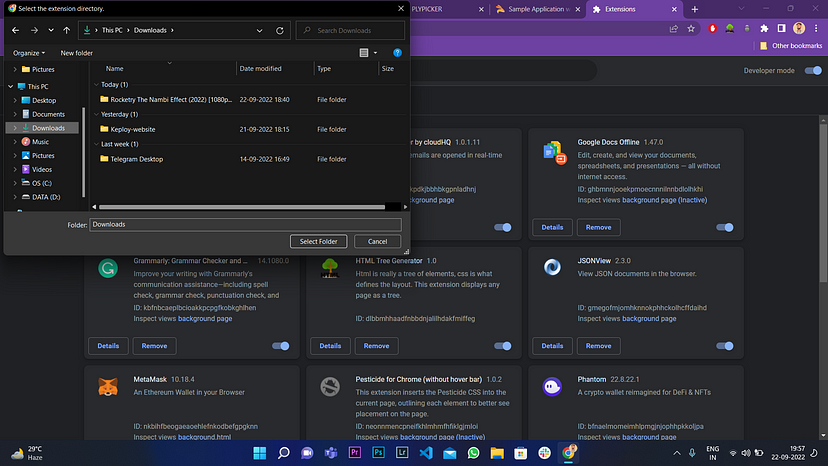Toggle Developer mode switch
The image size is (828, 466).
[813, 70]
